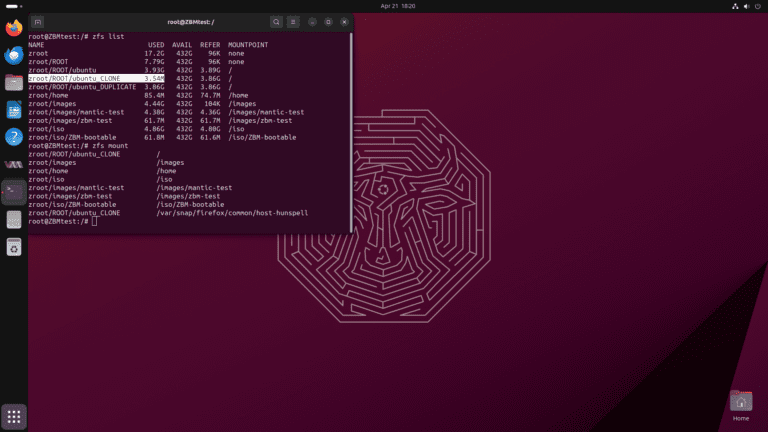Click the volume icon in top bar

tap(746, 6)
